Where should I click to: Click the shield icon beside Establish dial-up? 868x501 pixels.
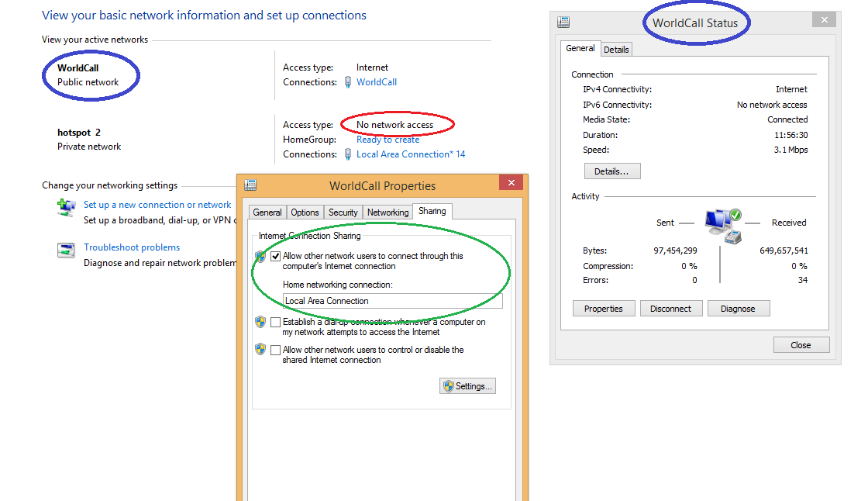(260, 322)
